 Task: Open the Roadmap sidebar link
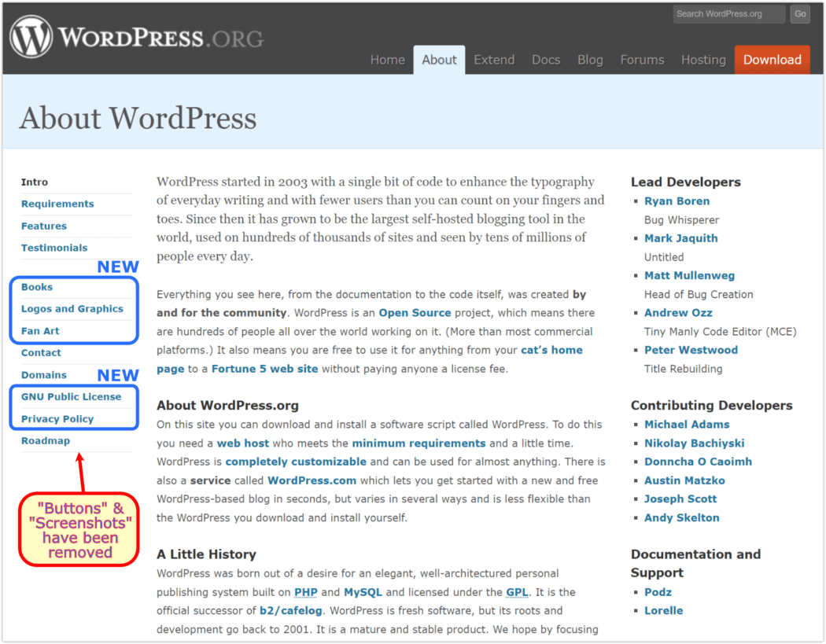point(46,441)
